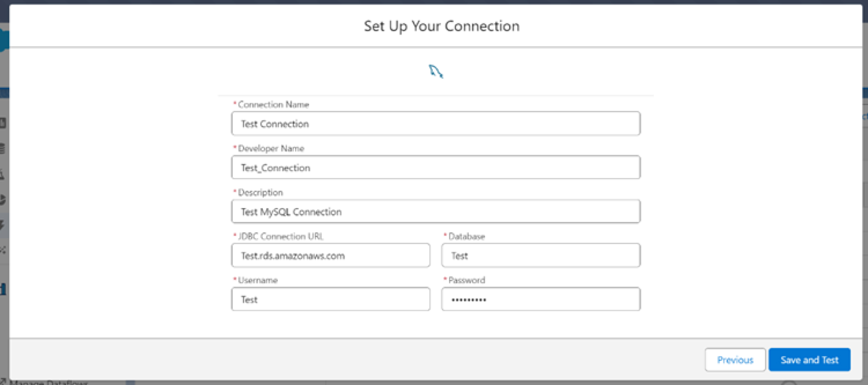Click the Username input field
The height and width of the screenshot is (385, 868).
330,299
